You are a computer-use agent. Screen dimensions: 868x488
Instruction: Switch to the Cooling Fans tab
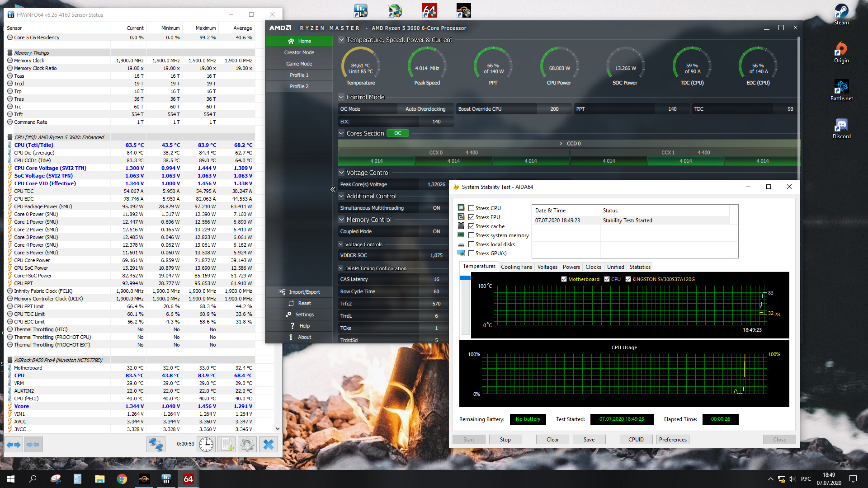click(x=516, y=267)
